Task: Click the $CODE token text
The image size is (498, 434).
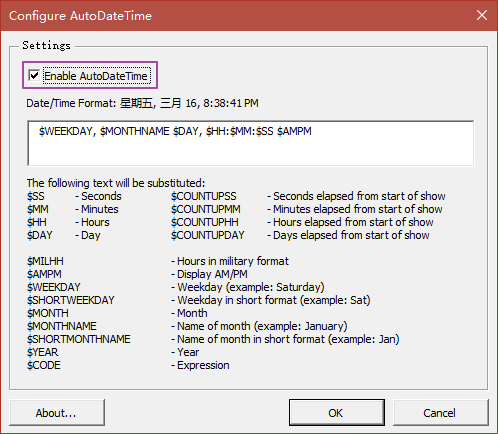Action: 44,365
